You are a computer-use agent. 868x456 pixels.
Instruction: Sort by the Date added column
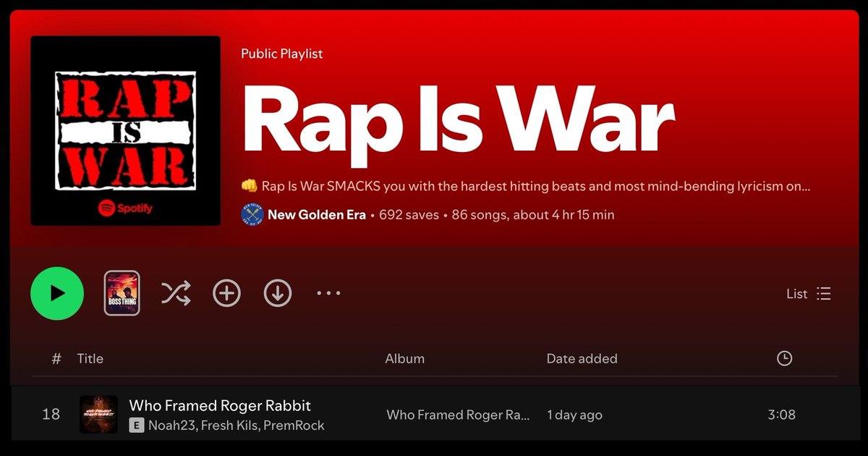point(582,358)
